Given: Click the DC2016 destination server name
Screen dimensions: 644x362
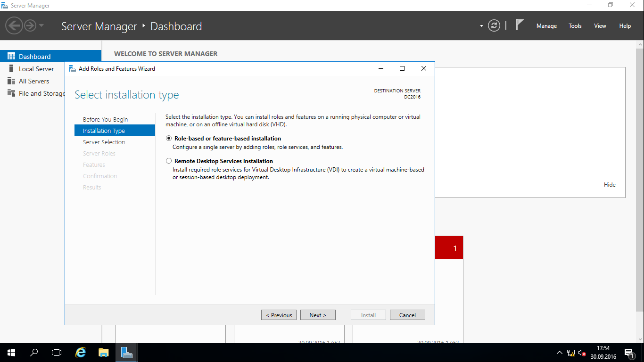Looking at the screenshot, I should [x=412, y=97].
